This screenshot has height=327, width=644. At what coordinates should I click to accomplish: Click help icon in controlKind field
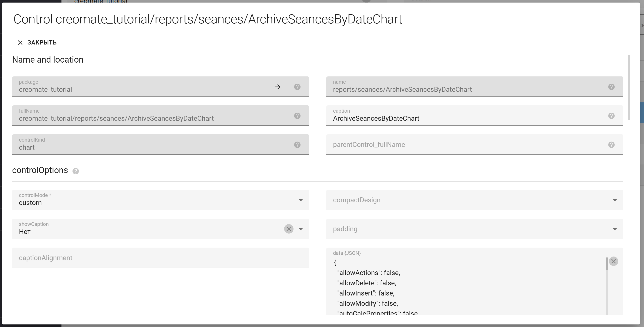(x=297, y=145)
